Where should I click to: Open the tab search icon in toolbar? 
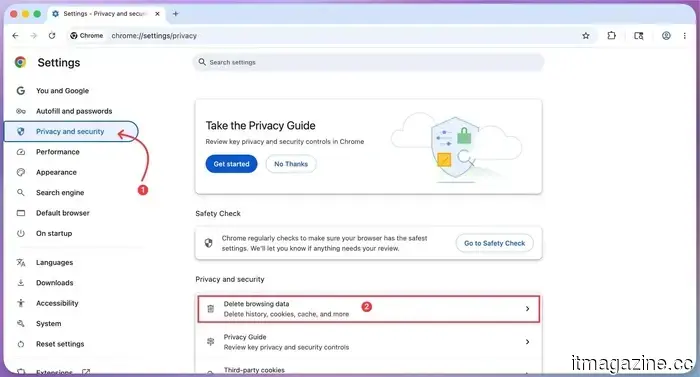tap(639, 36)
